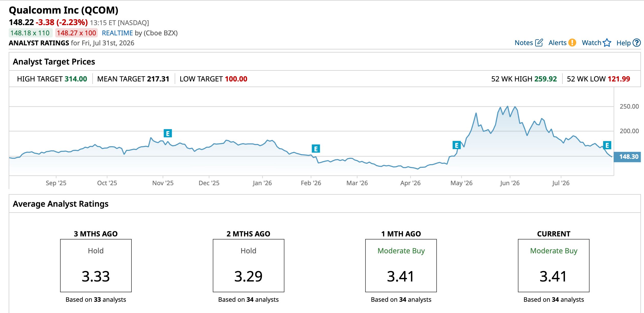Click the LOW TARGET value 100.00
644x313 pixels.
[x=236, y=79]
